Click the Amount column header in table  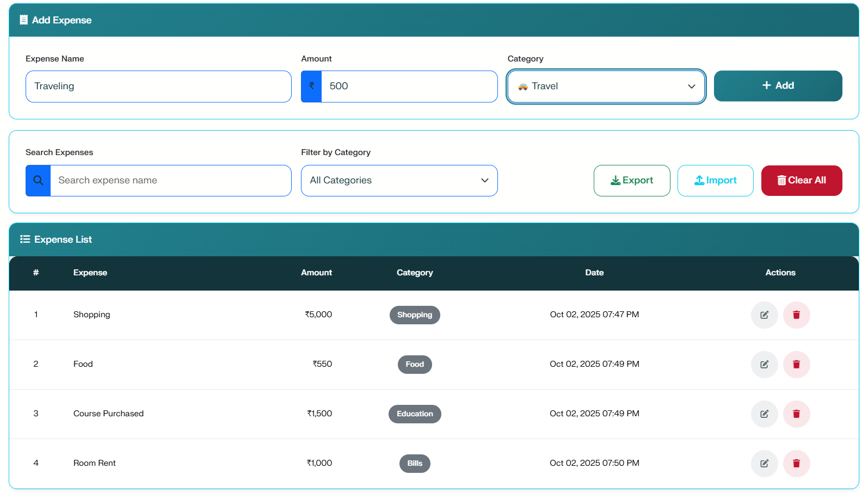[316, 273]
